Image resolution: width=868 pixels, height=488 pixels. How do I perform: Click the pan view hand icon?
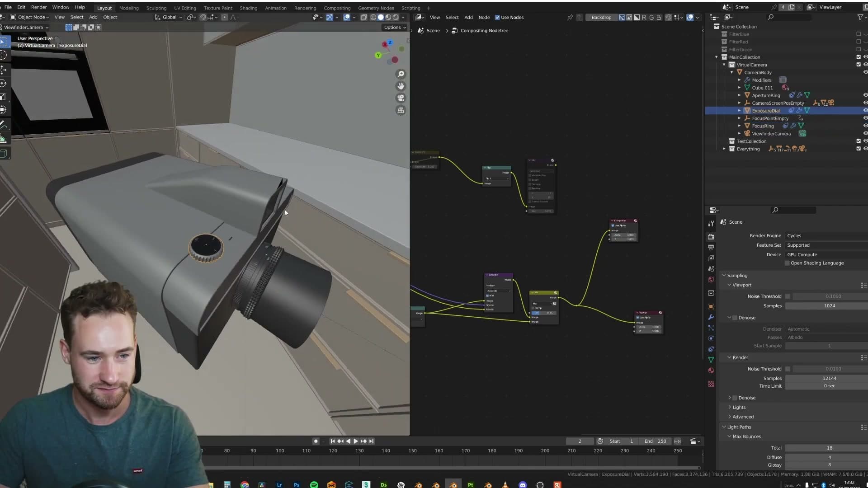(401, 86)
